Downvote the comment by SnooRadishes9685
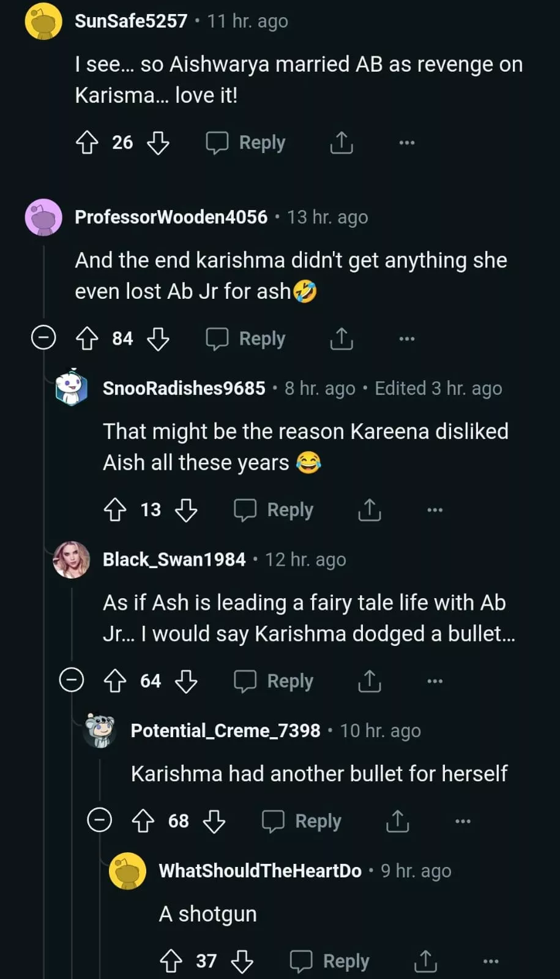 pos(186,510)
